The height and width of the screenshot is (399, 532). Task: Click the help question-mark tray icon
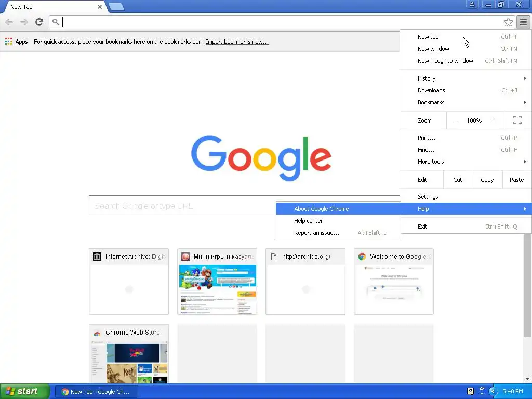470,391
